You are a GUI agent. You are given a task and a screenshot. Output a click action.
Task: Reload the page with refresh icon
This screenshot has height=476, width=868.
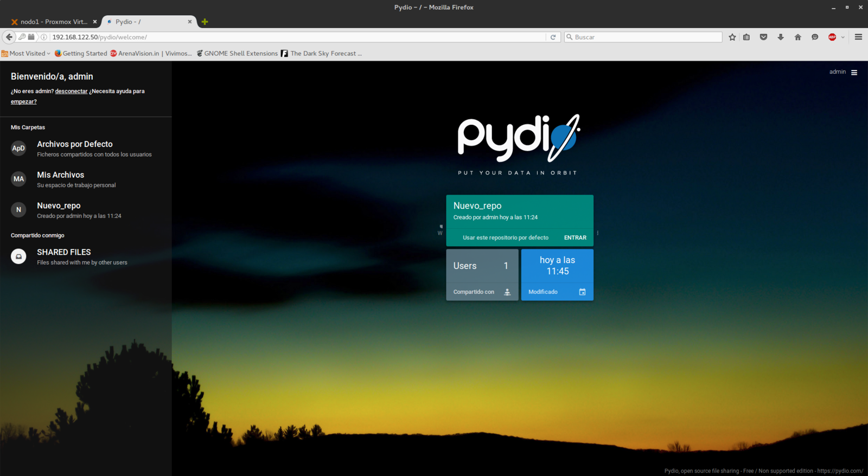click(553, 37)
